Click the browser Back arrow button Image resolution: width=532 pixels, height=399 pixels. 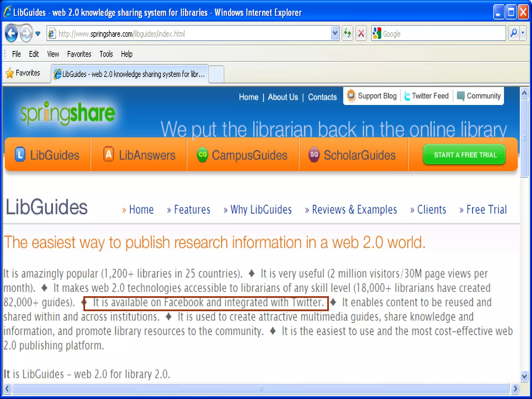click(x=11, y=34)
